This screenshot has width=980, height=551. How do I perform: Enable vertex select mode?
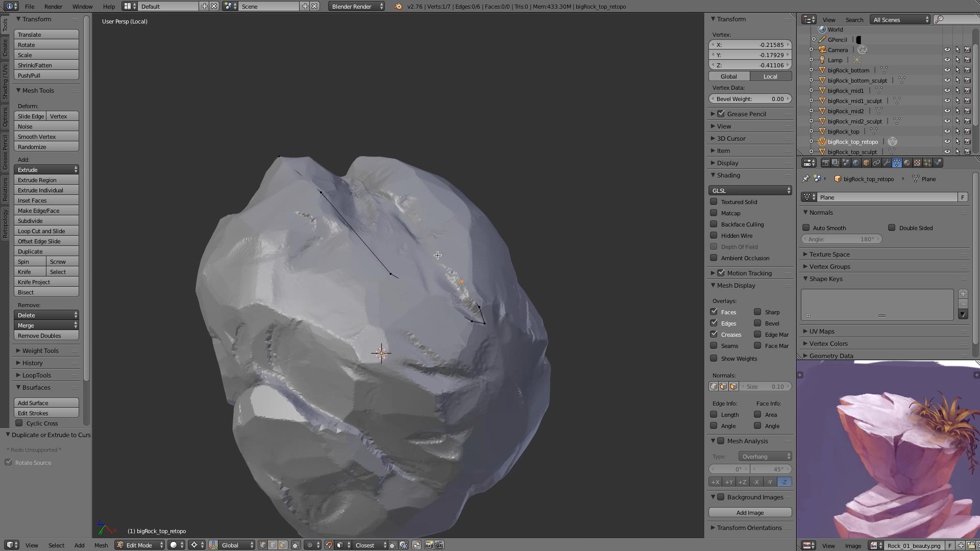262,545
